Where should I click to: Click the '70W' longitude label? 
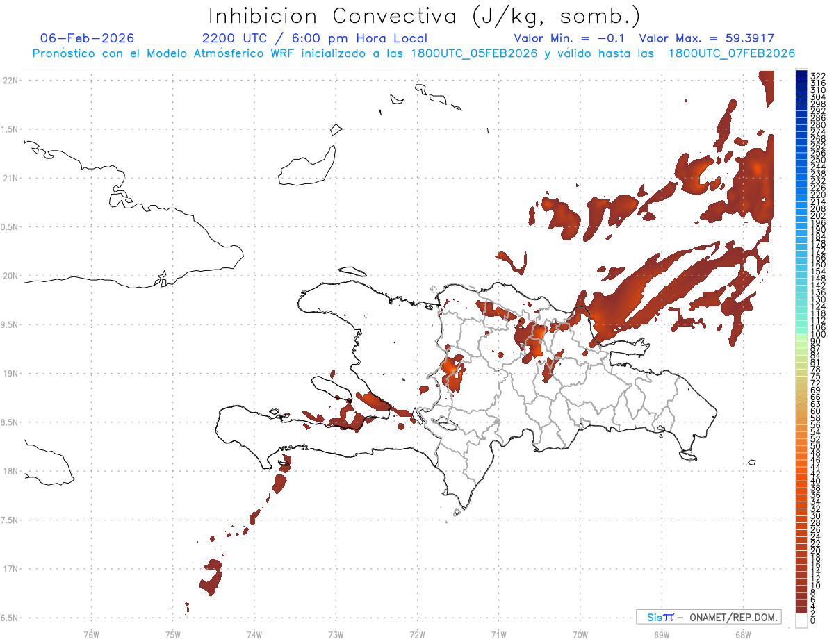[x=580, y=634]
